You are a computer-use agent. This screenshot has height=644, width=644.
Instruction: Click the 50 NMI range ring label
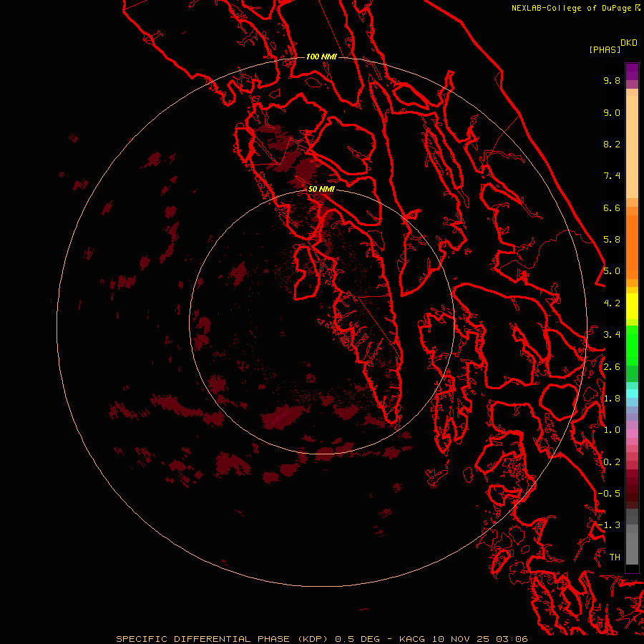click(x=321, y=189)
